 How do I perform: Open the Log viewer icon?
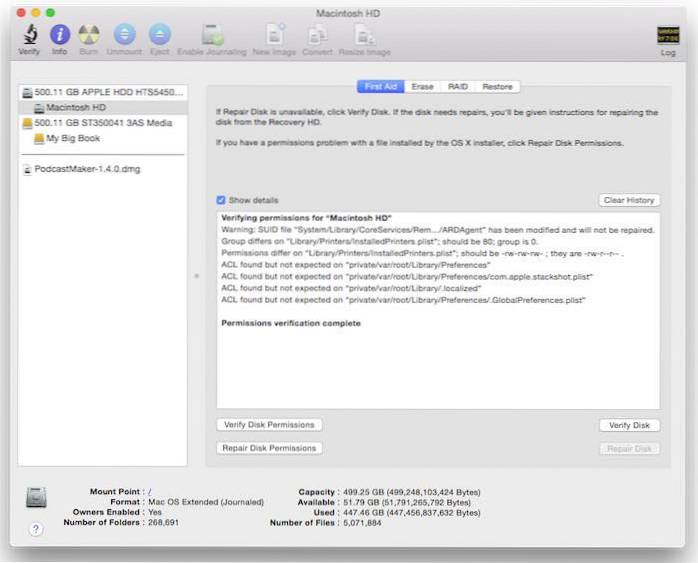pos(668,37)
